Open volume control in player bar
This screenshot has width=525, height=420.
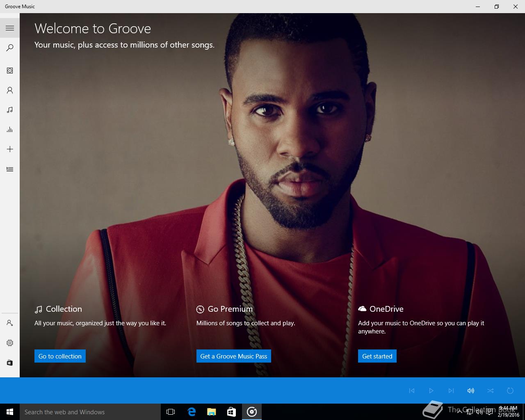click(x=471, y=390)
